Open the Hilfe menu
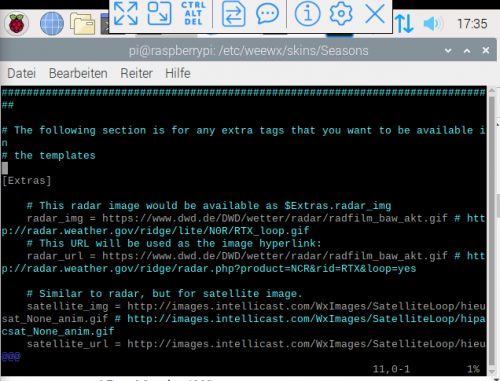The height and width of the screenshot is (381, 500). coord(178,73)
